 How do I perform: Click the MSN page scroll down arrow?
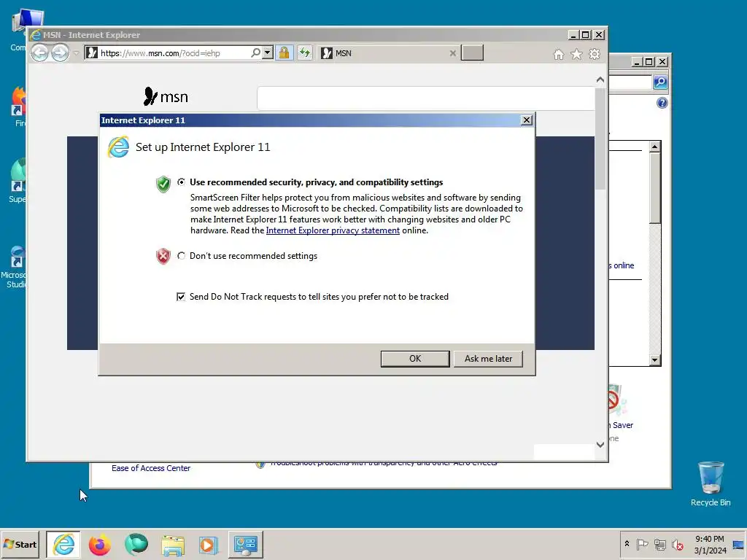600,444
